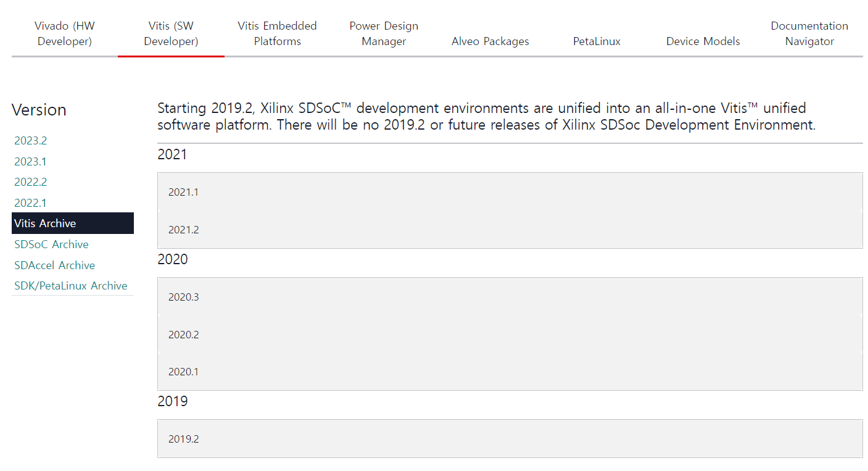Switch to Device Models tab
The width and height of the screenshot is (868, 471).
(703, 41)
